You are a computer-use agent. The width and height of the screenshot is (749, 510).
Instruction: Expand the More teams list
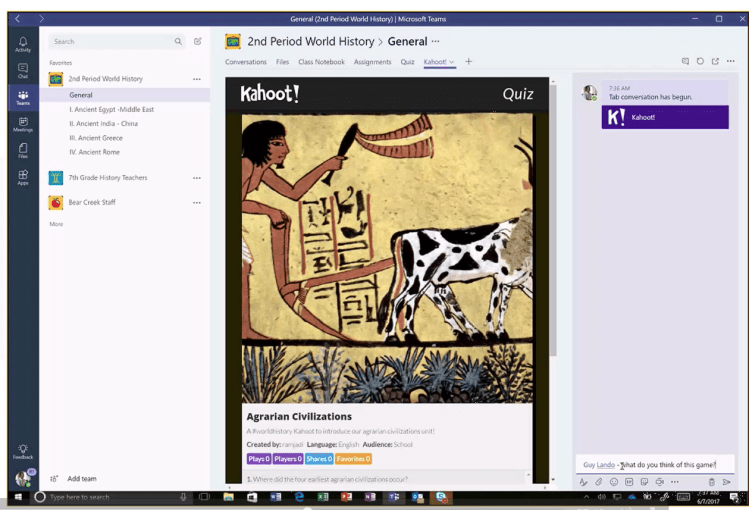56,224
